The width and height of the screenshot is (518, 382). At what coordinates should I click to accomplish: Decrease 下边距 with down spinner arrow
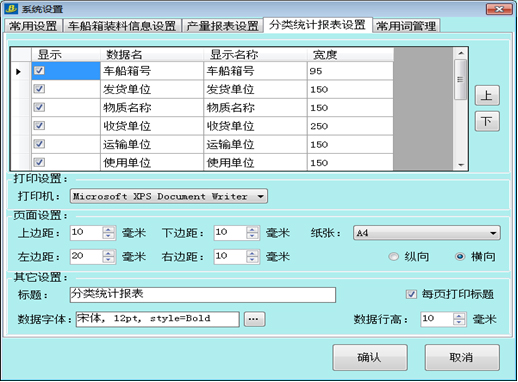pos(252,236)
